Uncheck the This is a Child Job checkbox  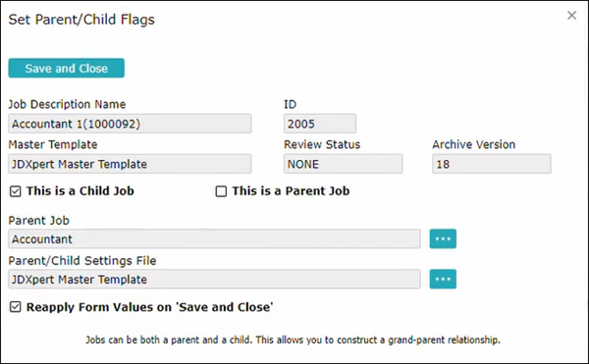(16, 191)
